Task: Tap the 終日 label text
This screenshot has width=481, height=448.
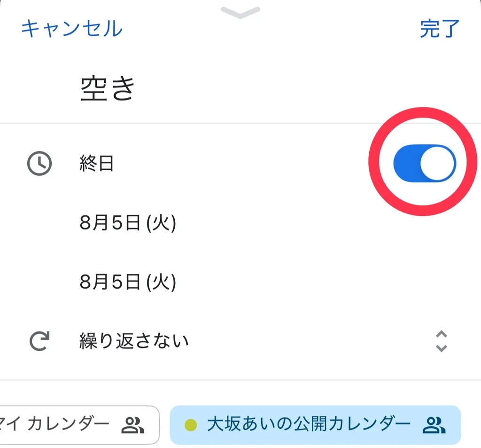Action: click(x=97, y=164)
